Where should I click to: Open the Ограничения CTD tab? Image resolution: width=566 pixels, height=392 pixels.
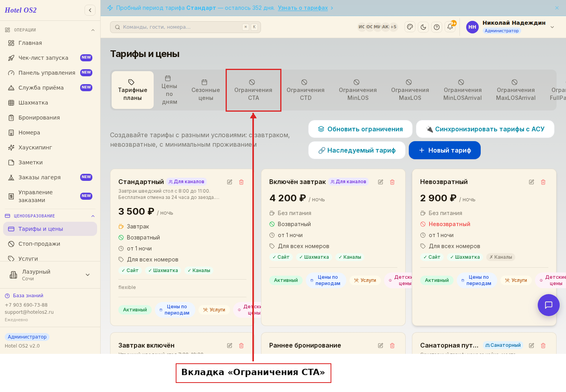point(305,90)
